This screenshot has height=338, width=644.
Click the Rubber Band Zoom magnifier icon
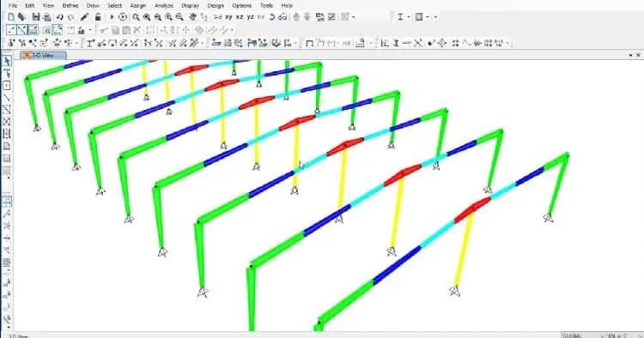pyautogui.click(x=136, y=17)
